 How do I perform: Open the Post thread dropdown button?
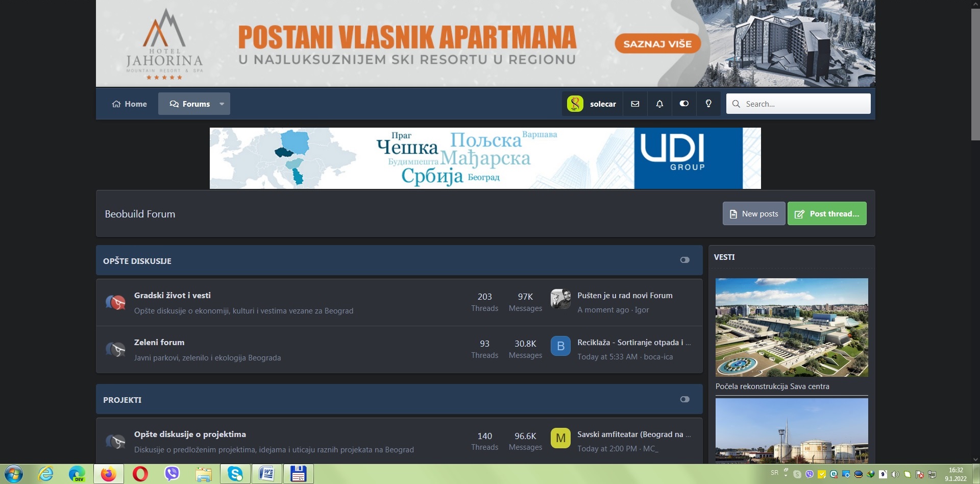coord(827,214)
